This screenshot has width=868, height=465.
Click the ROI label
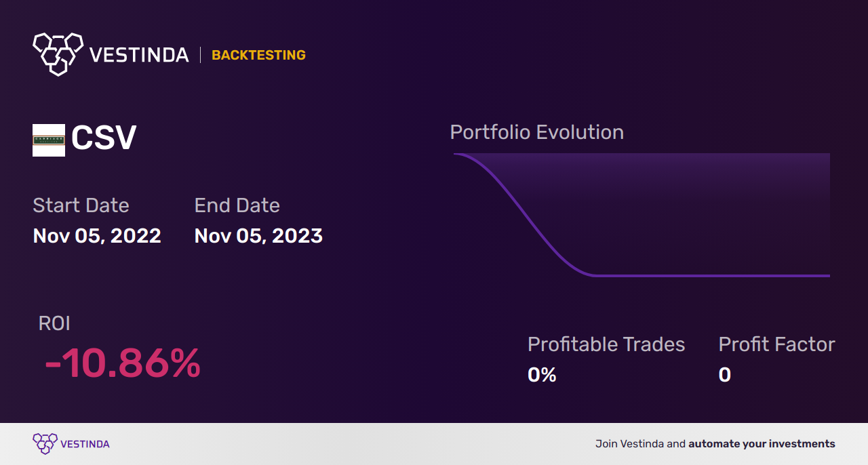(x=54, y=323)
